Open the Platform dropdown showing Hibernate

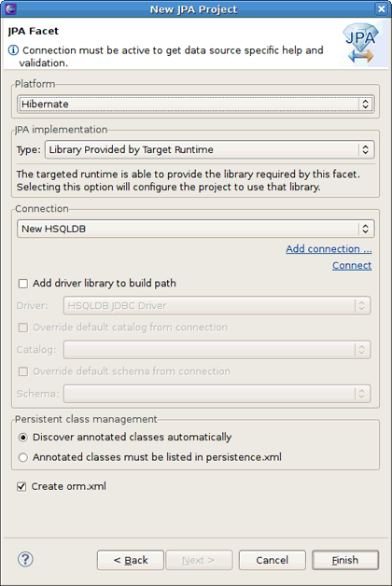pos(195,104)
